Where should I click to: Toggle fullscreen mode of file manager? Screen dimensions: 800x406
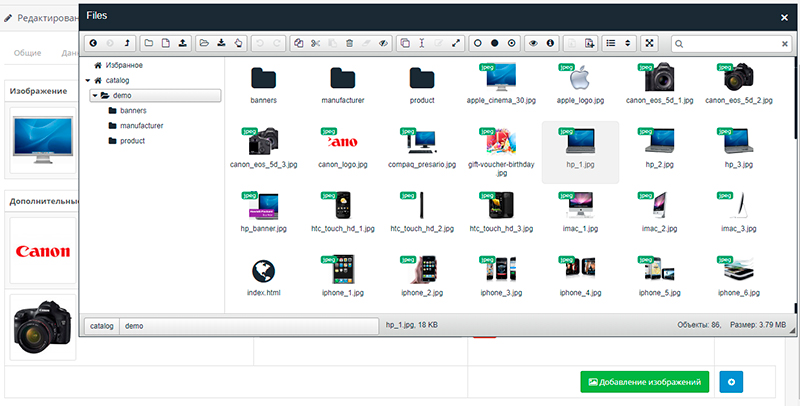[649, 44]
